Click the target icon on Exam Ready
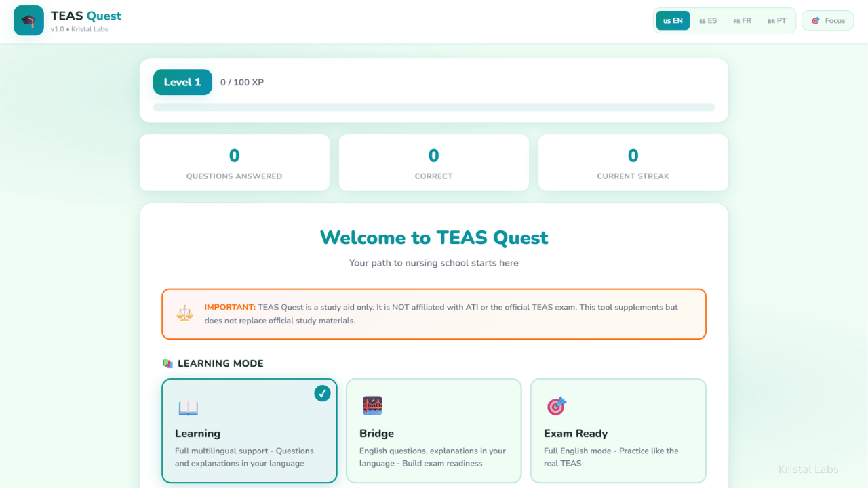 tap(557, 406)
